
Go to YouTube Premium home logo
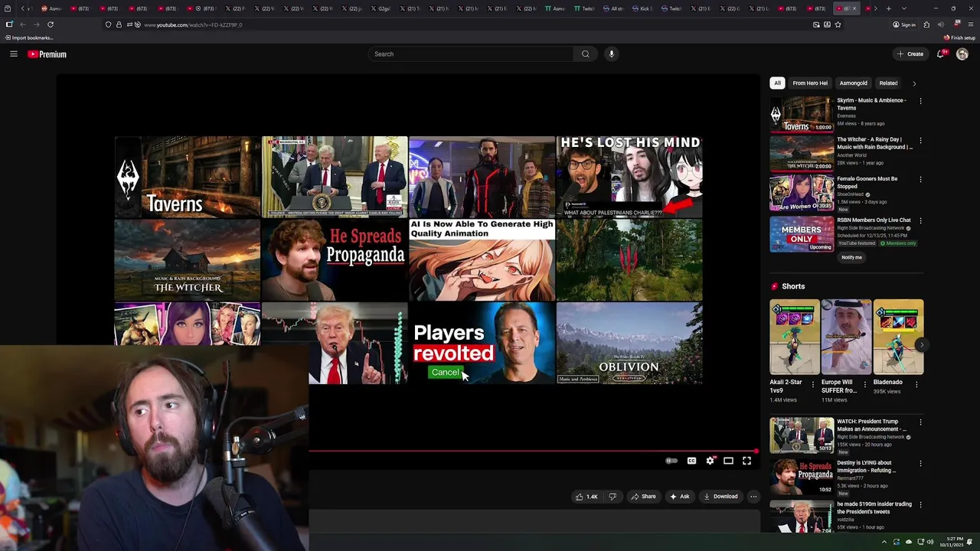pos(47,54)
